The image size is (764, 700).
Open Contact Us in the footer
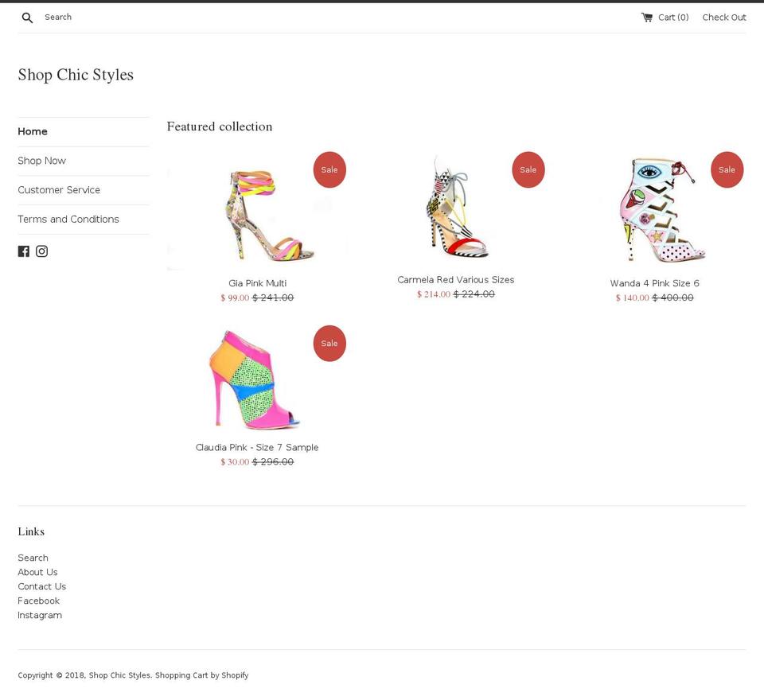41,585
